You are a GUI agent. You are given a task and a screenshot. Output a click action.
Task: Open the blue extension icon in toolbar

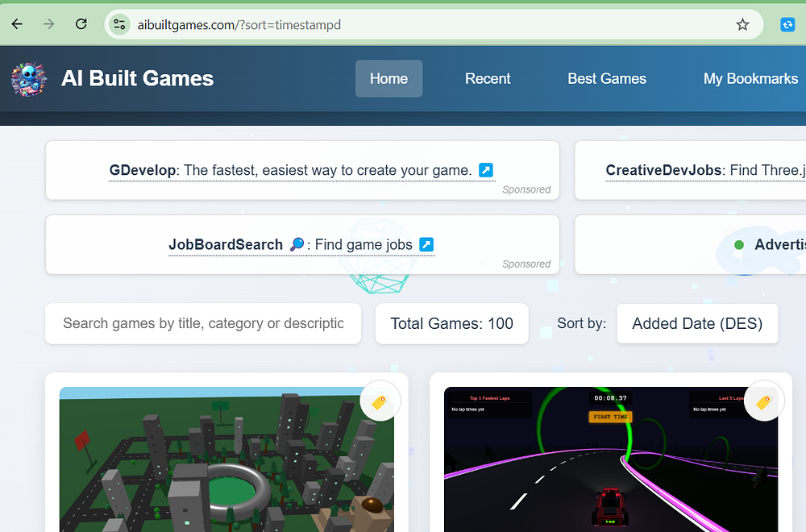pos(787,24)
